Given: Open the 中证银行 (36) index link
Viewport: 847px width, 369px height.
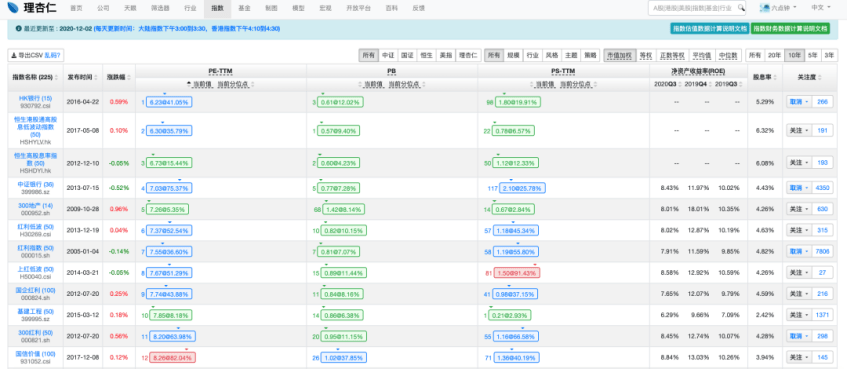Looking at the screenshot, I should point(36,184).
